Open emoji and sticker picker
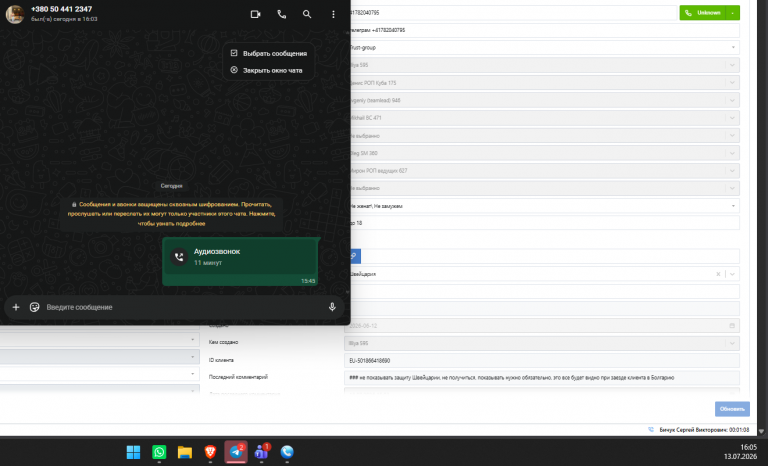The width and height of the screenshot is (768, 466). pyautogui.click(x=34, y=307)
